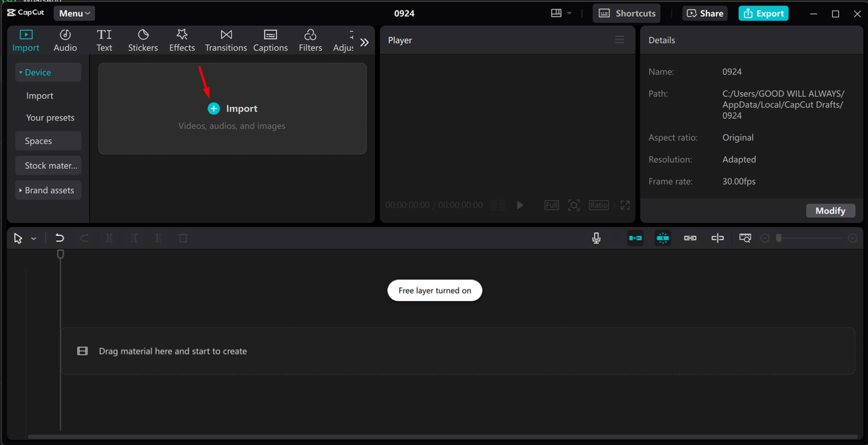
Task: Click the Split tool icon
Action: 109,238
